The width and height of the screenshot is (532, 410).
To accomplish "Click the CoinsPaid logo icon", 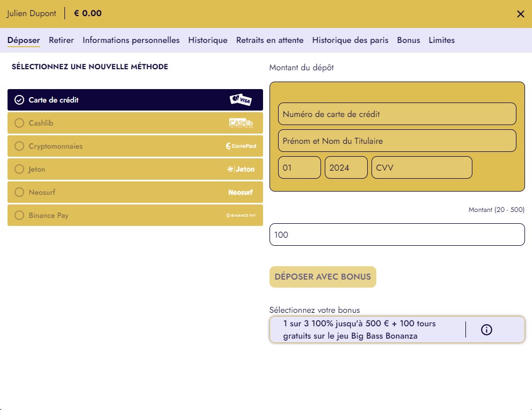I will point(240,146).
